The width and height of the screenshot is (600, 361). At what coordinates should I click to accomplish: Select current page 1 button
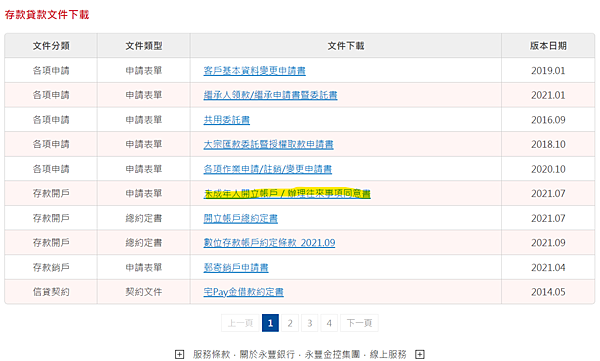pyautogui.click(x=270, y=323)
